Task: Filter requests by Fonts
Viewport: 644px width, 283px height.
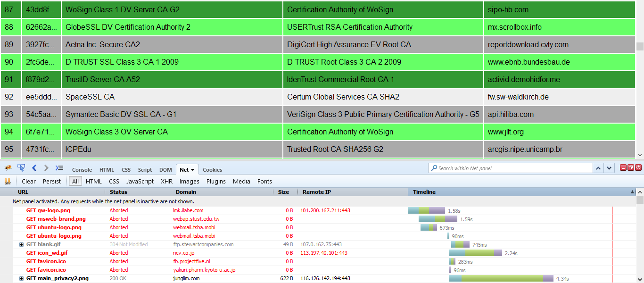Action: (264, 181)
